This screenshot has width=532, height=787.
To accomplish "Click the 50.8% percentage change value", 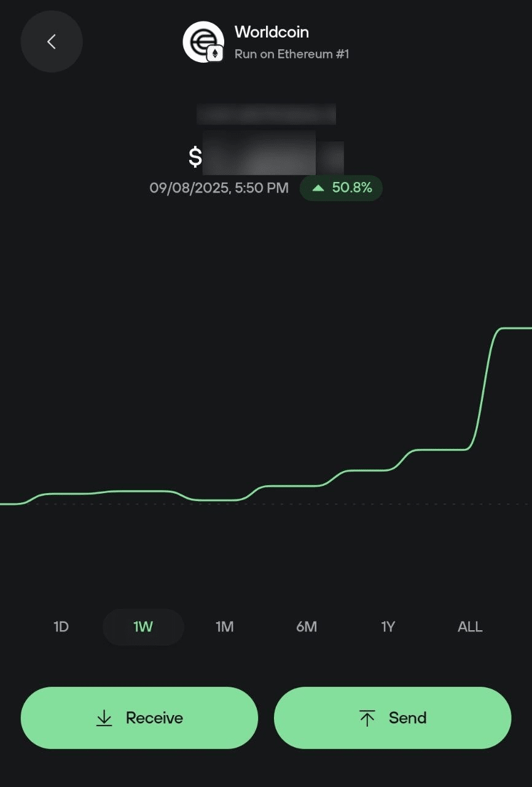I will (352, 188).
